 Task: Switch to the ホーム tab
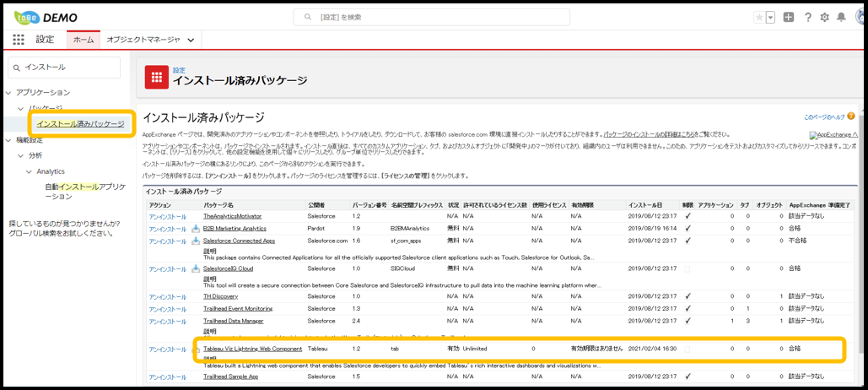[x=84, y=40]
